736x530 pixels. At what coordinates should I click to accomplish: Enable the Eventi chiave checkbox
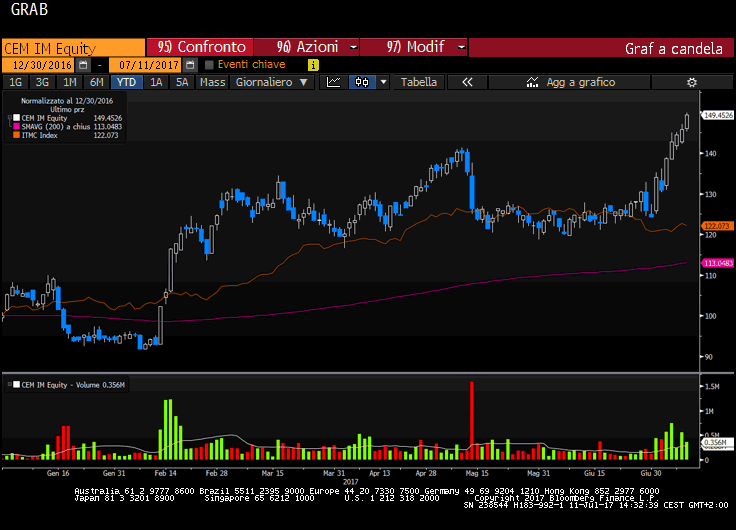(209, 65)
